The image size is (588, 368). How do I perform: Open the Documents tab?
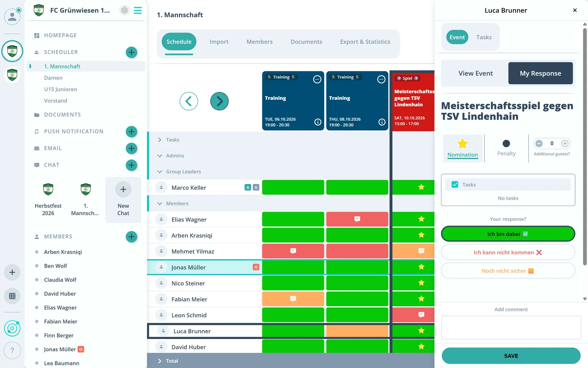click(306, 42)
